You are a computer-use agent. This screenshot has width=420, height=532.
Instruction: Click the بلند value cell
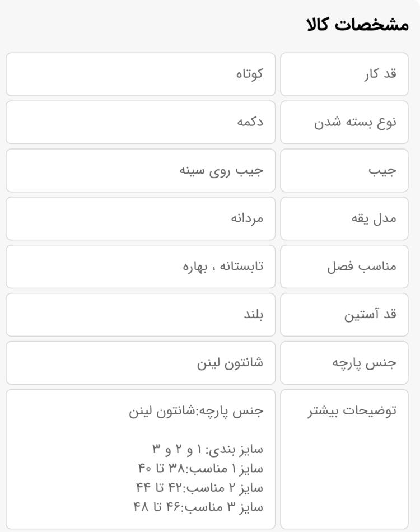click(141, 315)
